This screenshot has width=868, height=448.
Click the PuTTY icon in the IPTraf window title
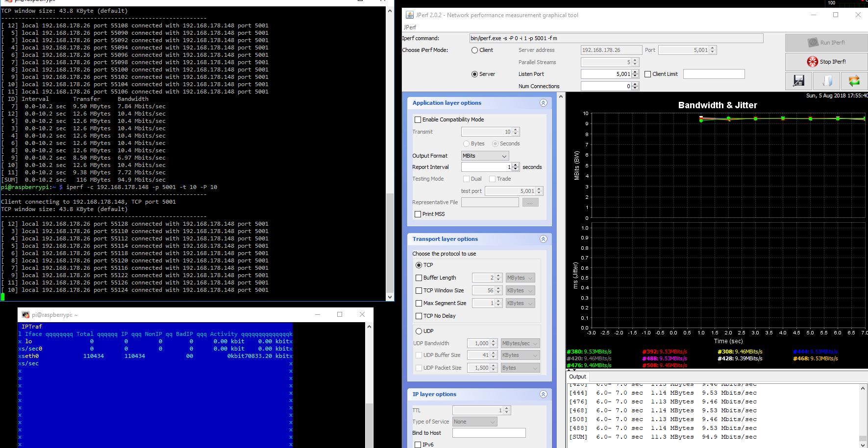(x=25, y=315)
